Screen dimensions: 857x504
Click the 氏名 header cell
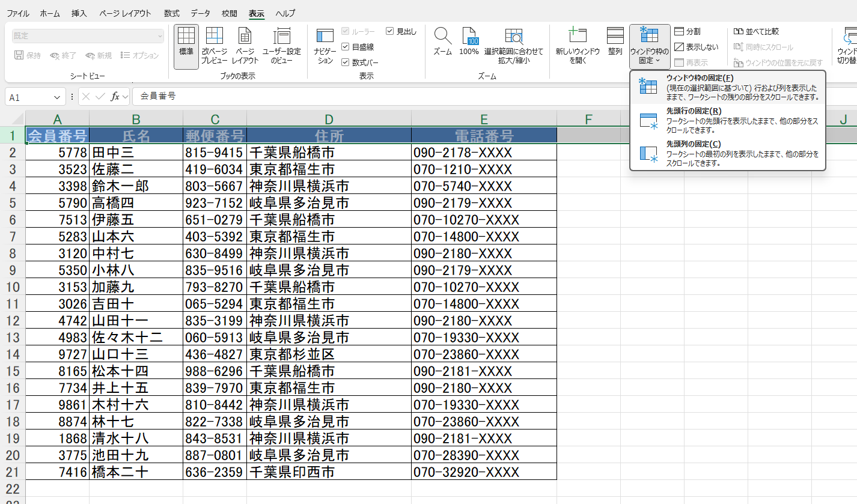tap(136, 135)
